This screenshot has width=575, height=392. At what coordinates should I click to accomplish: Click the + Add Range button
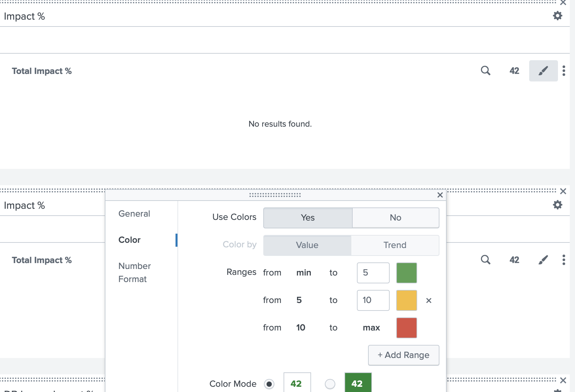(403, 355)
